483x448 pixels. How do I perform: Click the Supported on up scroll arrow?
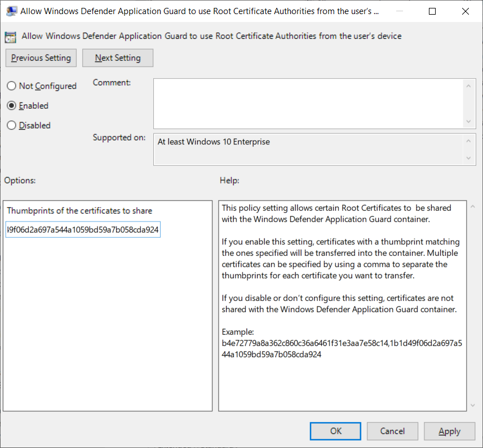[469, 140]
